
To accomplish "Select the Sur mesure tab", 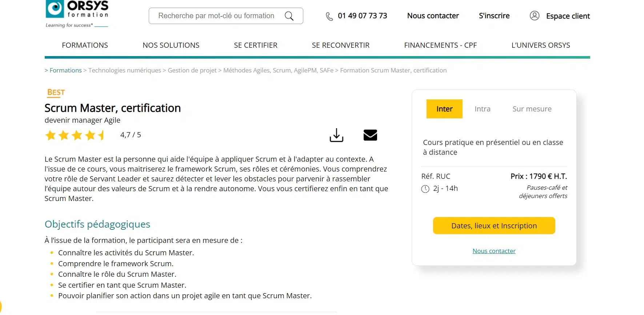I will coord(532,109).
